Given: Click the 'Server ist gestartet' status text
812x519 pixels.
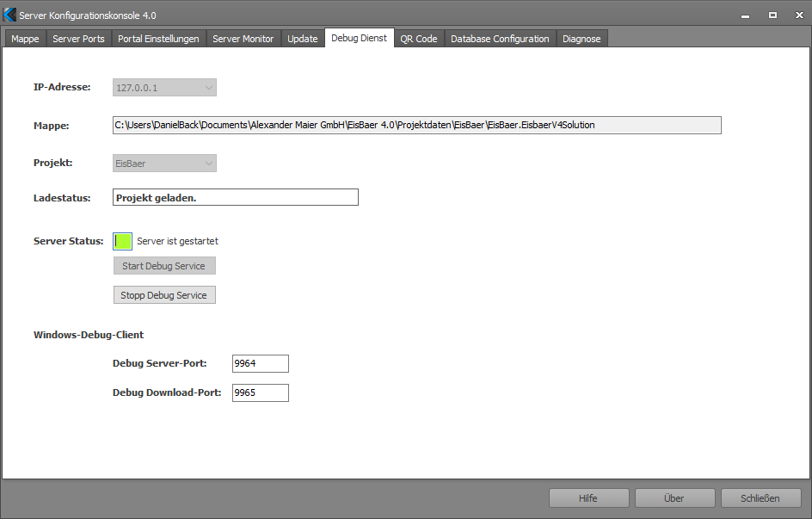Looking at the screenshot, I should [177, 241].
